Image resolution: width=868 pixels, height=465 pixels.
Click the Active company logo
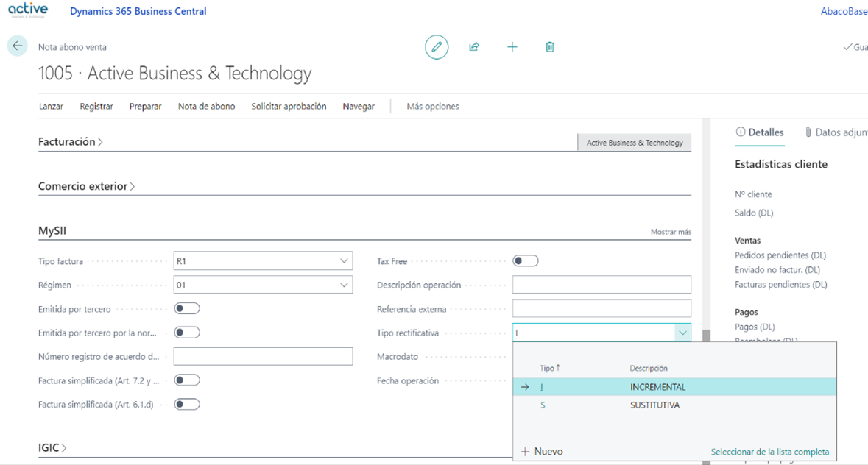[x=28, y=10]
